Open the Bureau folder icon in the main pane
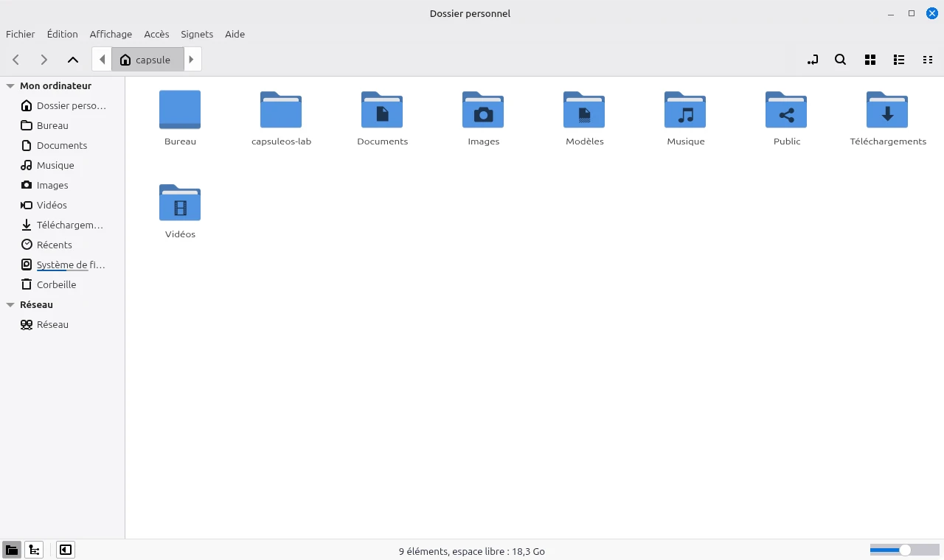Screen dimensions: 944x560 coord(180,109)
